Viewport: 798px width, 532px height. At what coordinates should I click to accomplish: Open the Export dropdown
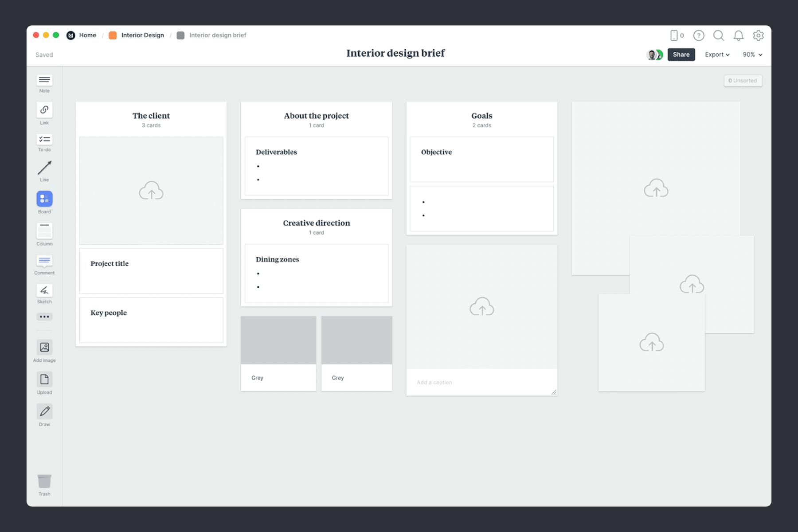coord(716,55)
